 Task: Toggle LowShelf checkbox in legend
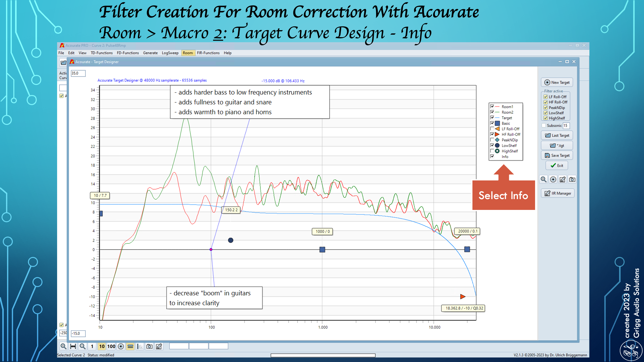click(x=492, y=145)
